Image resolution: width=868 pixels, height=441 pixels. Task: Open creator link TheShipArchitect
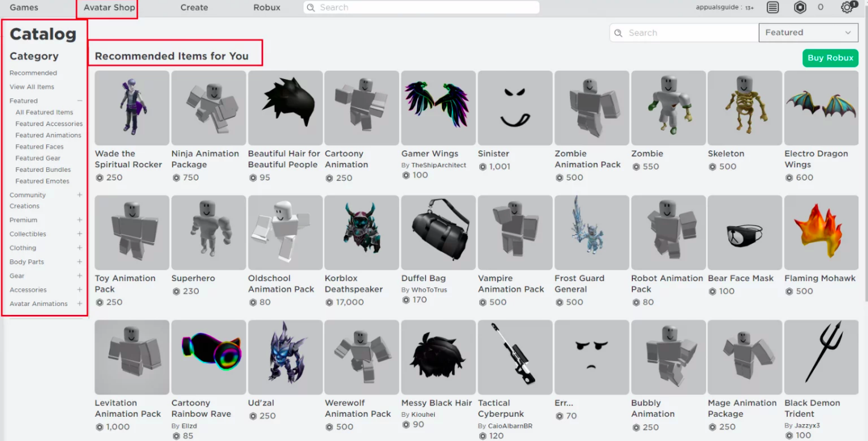click(x=438, y=165)
